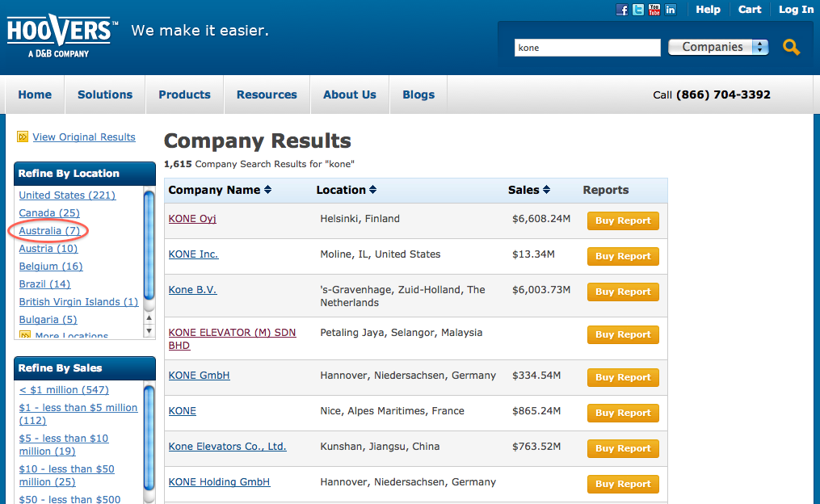Open the KONE Holding GmbH link

point(219,482)
